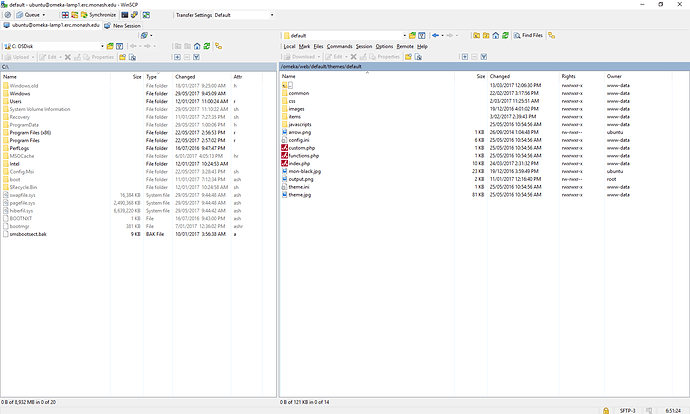This screenshot has width=690, height=414.
Task: Open the terminal console icon
Action: point(125,15)
